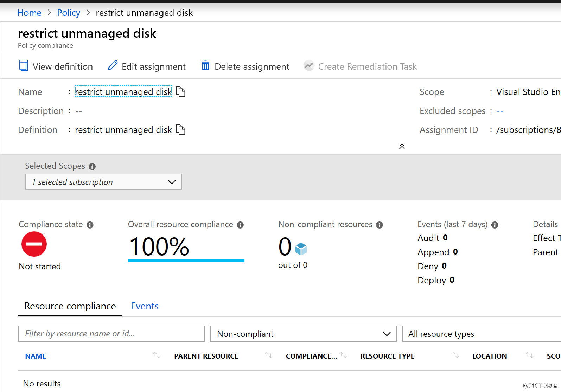561x392 pixels.
Task: Click the Append 0 event count
Action: [438, 252]
